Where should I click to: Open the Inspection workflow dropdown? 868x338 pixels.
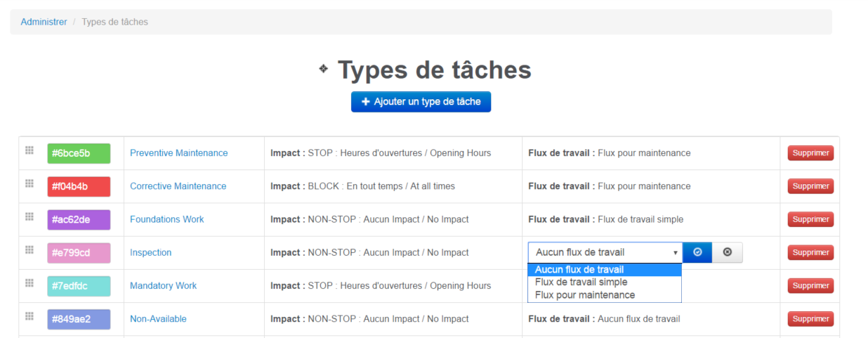point(605,252)
